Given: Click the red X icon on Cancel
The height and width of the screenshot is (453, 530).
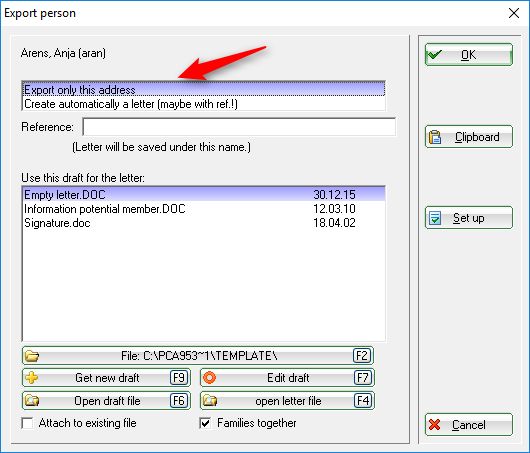Looking at the screenshot, I should click(434, 425).
